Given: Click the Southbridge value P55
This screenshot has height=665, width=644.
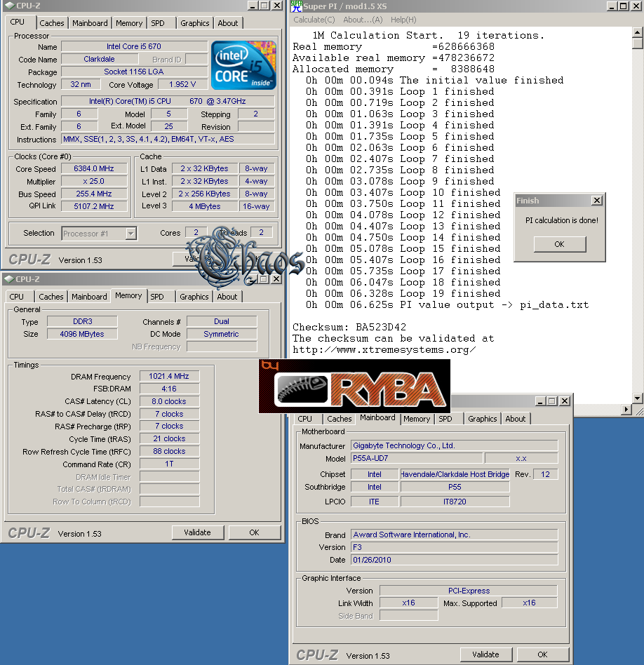Looking at the screenshot, I should pos(455,487).
